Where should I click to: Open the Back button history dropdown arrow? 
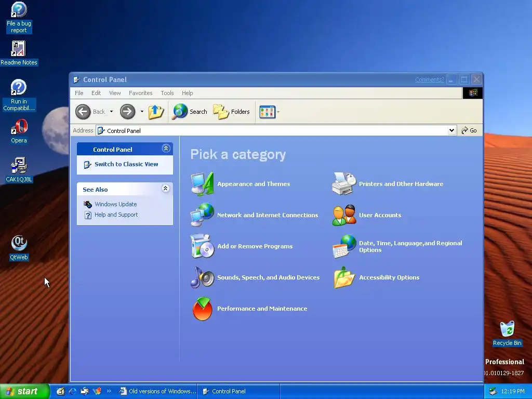pyautogui.click(x=111, y=112)
